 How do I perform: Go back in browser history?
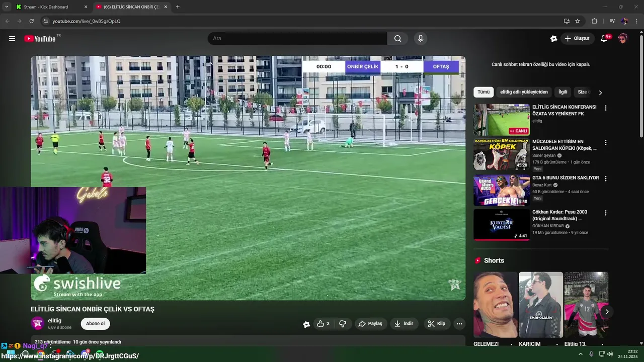pyautogui.click(x=7, y=21)
